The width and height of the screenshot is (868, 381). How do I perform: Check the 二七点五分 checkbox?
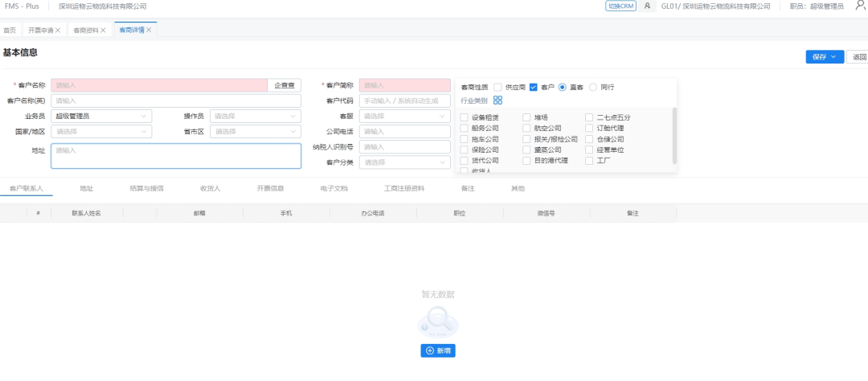589,117
